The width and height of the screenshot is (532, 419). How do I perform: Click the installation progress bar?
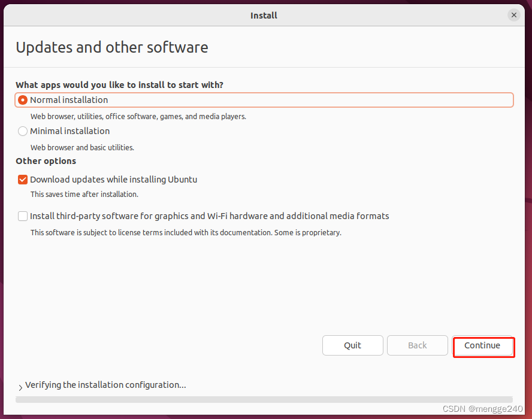click(264, 399)
